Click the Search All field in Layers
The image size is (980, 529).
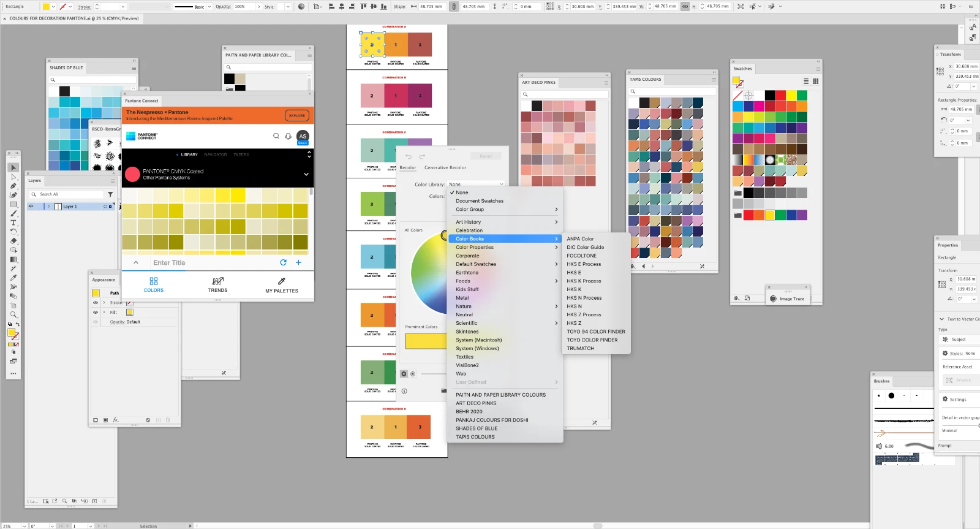[x=67, y=194]
